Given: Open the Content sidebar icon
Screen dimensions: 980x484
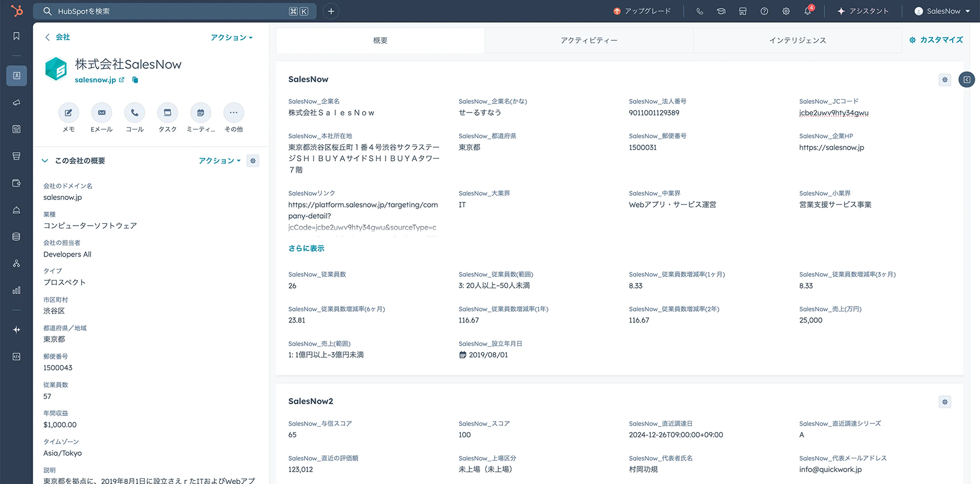Looking at the screenshot, I should point(16,129).
